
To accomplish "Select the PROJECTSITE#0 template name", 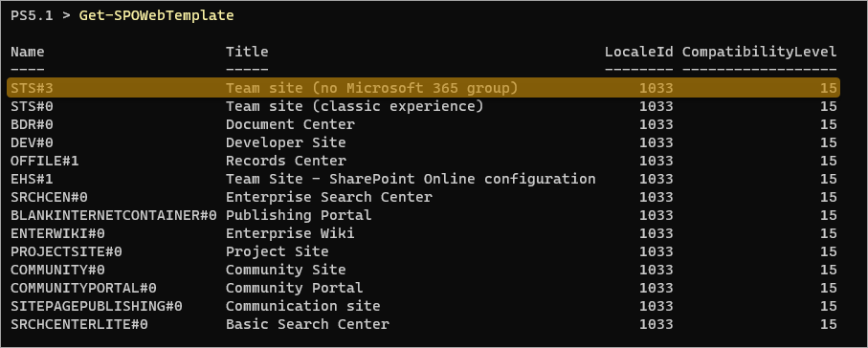I will 66,251.
